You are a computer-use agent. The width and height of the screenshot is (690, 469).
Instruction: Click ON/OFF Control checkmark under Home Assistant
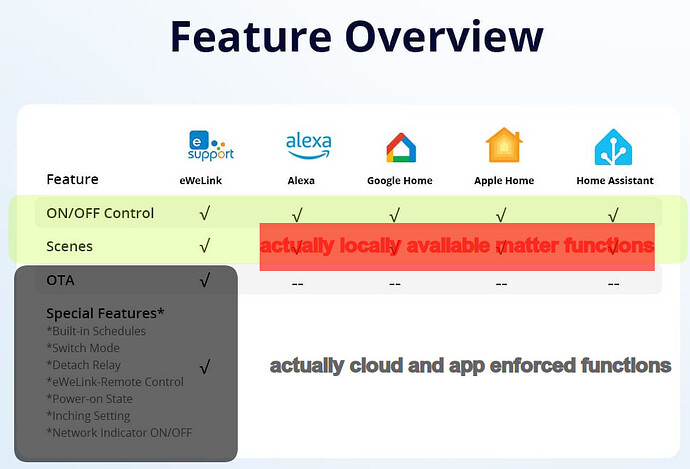[x=613, y=215]
